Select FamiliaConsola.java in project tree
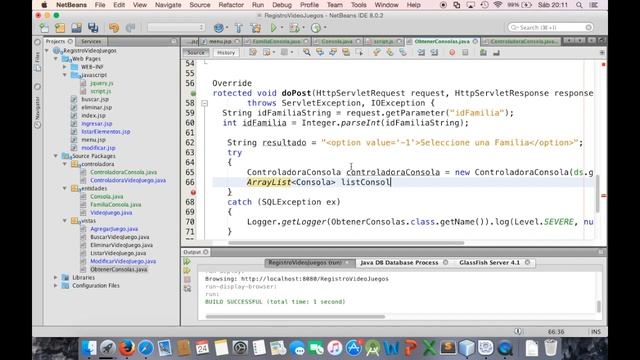Image resolution: width=640 pixels, height=360 pixels. (x=116, y=204)
